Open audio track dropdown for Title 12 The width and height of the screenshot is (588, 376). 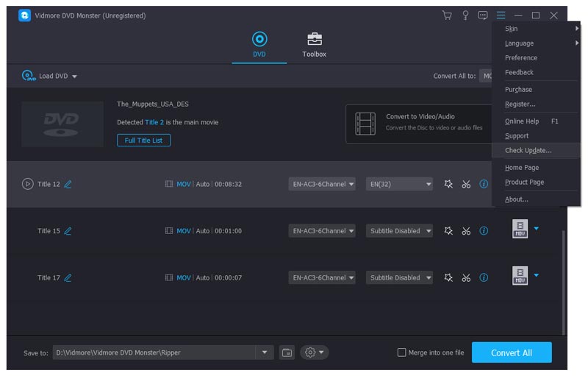[322, 184]
